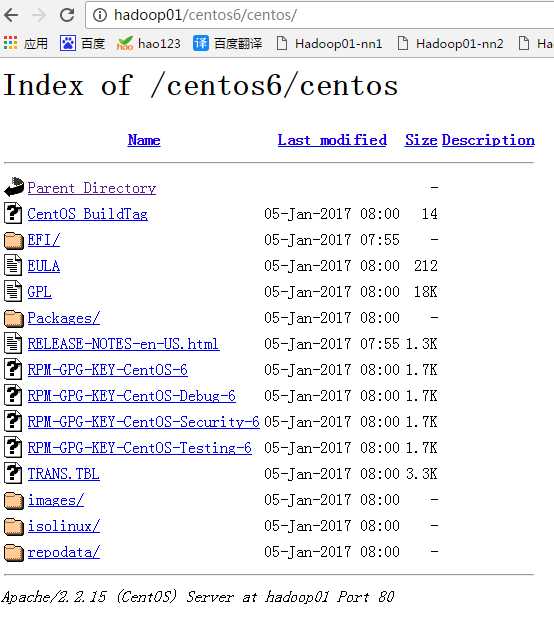Click the site info icon in address bar
The width and height of the screenshot is (554, 622).
pyautogui.click(x=100, y=15)
